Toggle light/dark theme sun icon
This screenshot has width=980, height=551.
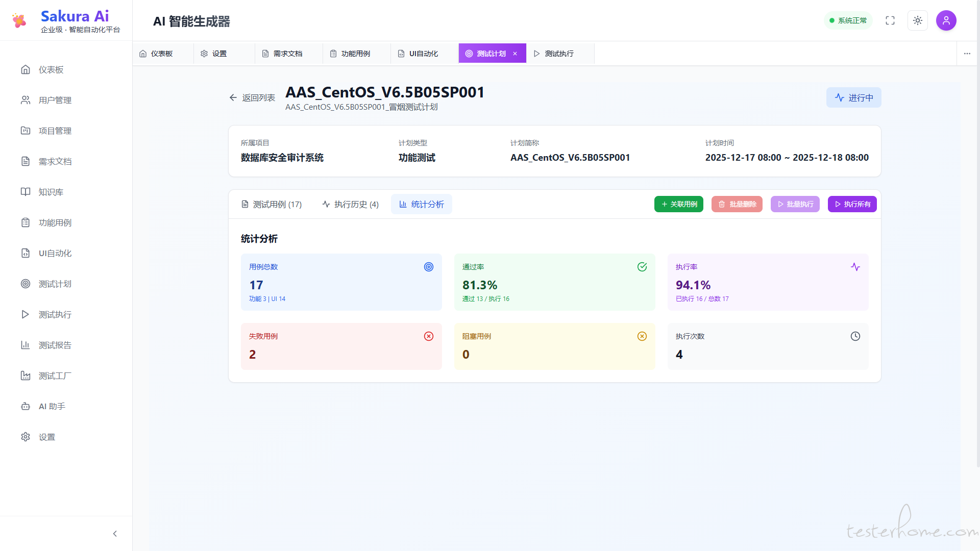pyautogui.click(x=918, y=20)
